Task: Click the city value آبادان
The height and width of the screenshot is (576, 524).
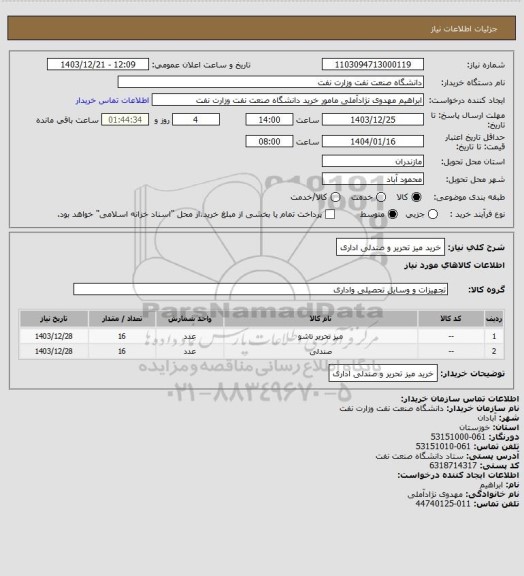Action: tap(487, 418)
